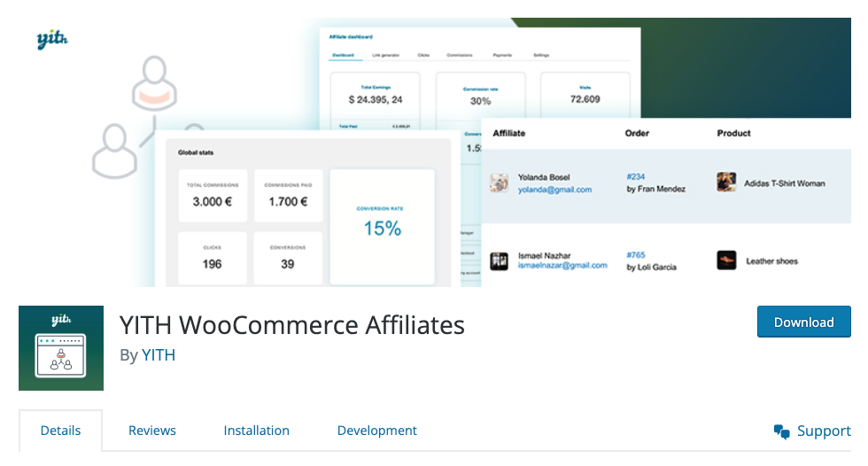This screenshot has width=868, height=466.
Task: Open the Installation tab
Action: pos(256,431)
